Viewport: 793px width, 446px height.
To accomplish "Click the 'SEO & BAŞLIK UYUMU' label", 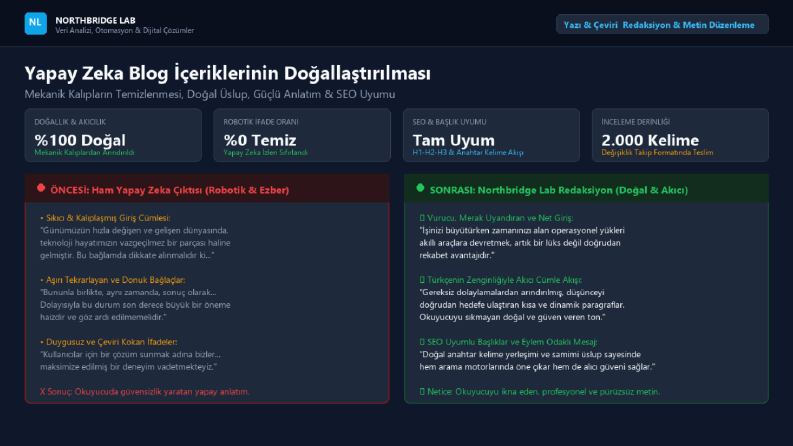I will click(x=449, y=122).
